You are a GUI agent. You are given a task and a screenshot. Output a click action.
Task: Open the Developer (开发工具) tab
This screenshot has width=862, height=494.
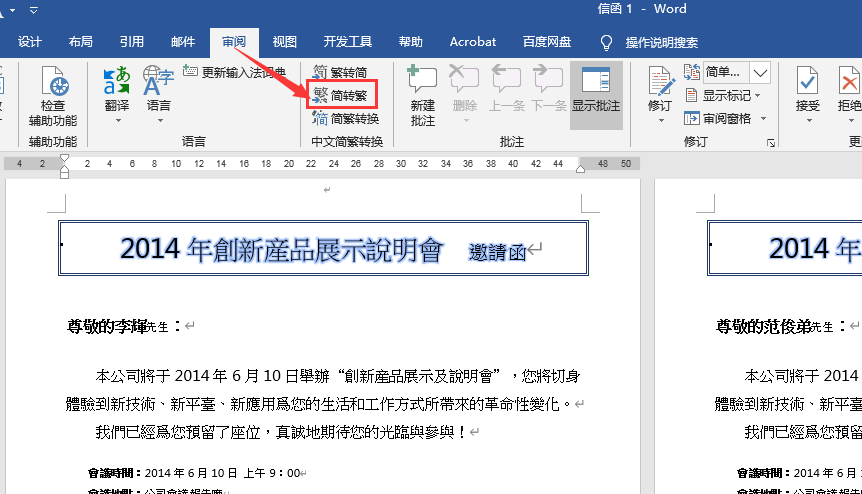pos(348,42)
